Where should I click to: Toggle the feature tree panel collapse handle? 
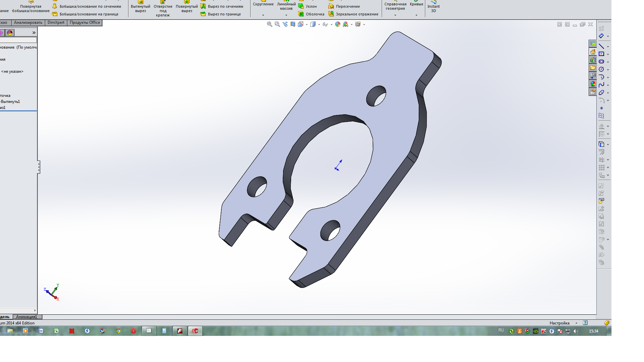pyautogui.click(x=39, y=167)
